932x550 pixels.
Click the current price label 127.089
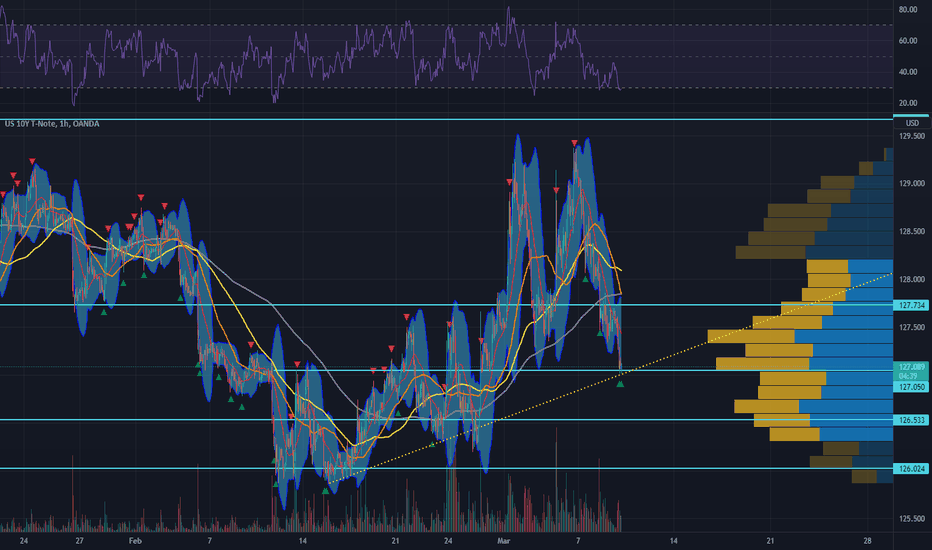(911, 367)
